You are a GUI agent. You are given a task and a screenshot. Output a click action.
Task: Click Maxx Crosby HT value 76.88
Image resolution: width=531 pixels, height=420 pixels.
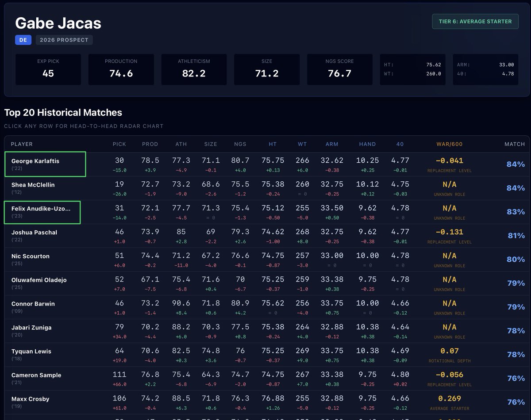click(x=273, y=399)
